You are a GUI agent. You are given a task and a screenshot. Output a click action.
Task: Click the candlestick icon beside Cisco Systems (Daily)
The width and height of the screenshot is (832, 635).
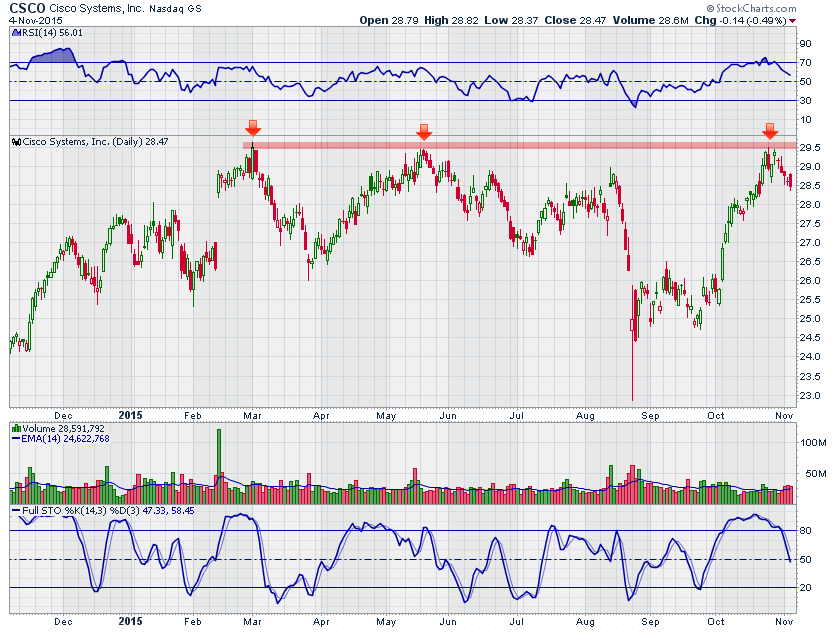point(16,142)
